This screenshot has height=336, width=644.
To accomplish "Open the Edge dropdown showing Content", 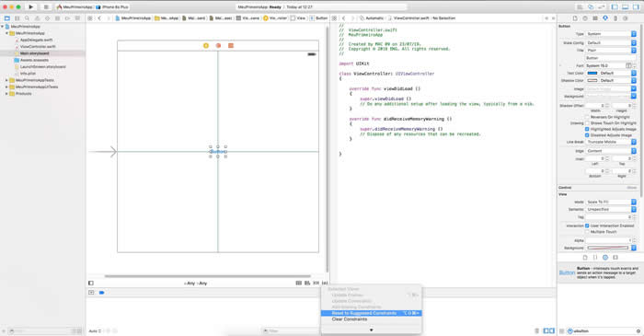I will pyautogui.click(x=611, y=151).
